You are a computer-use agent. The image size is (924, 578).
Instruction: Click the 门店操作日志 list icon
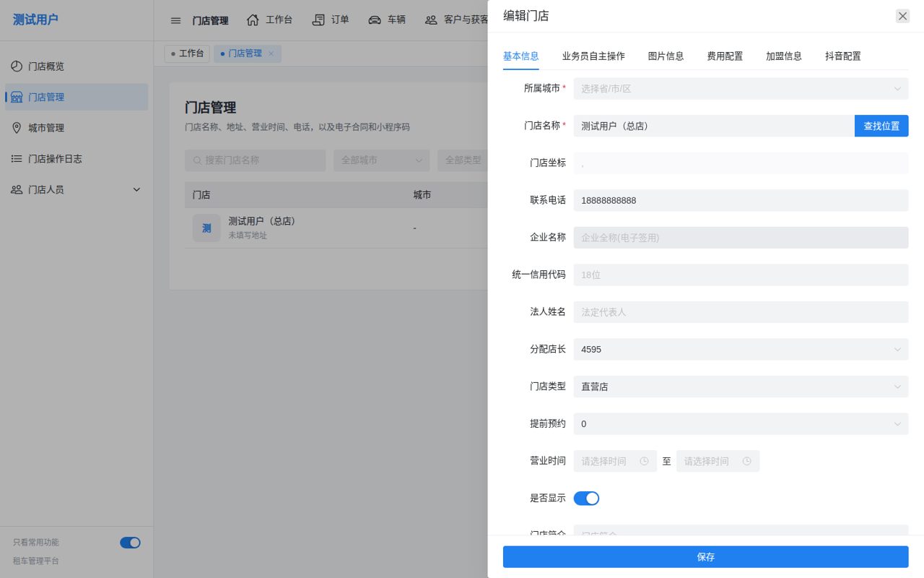[17, 159]
